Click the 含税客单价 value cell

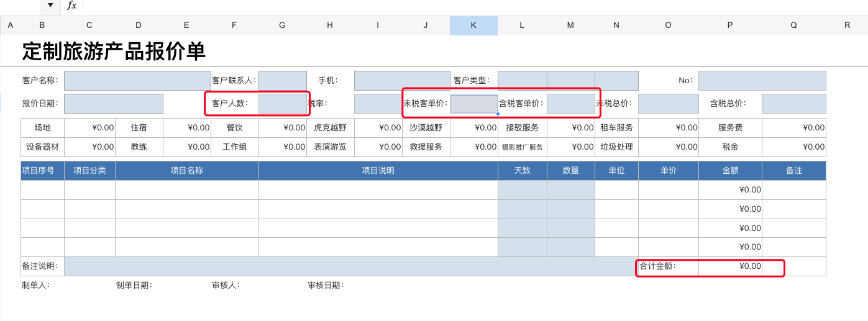coord(571,104)
